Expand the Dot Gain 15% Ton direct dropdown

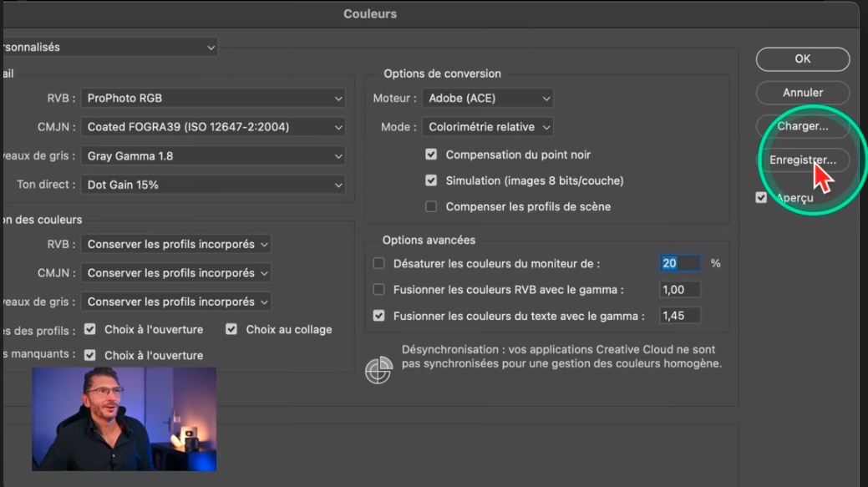215,185
